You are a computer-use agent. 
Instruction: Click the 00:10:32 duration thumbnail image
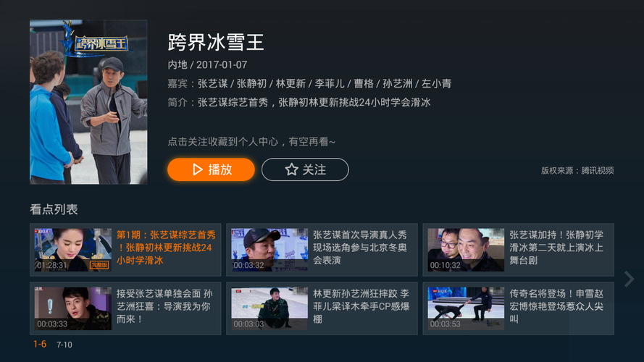pyautogui.click(x=466, y=250)
